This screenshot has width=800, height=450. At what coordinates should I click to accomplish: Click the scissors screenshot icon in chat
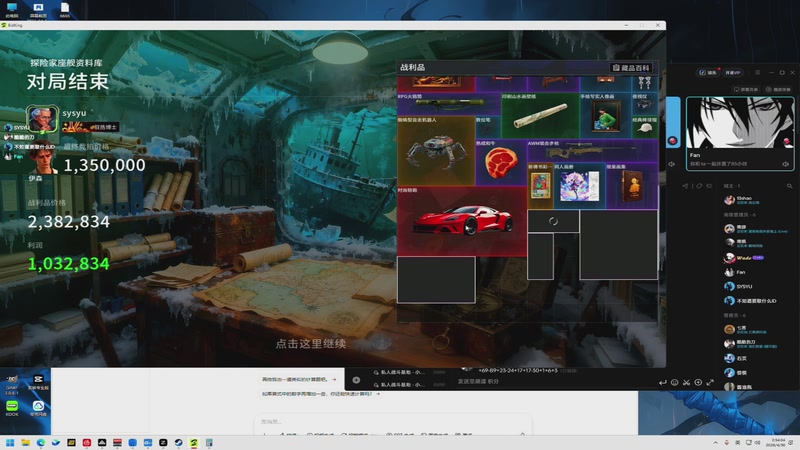(x=686, y=382)
